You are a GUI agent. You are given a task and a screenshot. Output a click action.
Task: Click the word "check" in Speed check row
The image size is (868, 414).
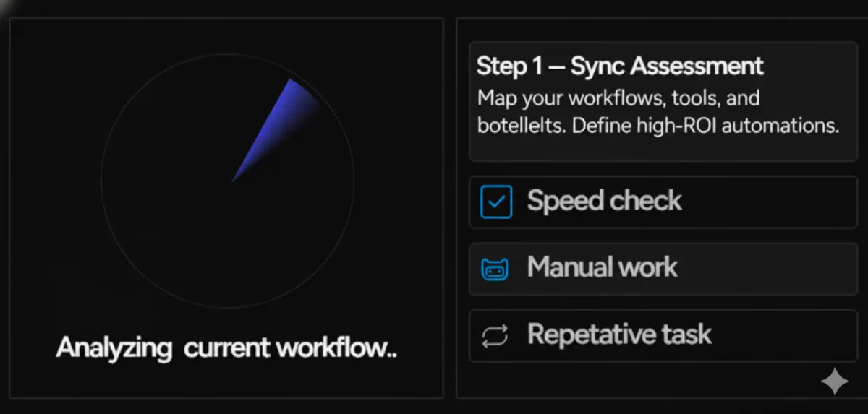point(645,201)
